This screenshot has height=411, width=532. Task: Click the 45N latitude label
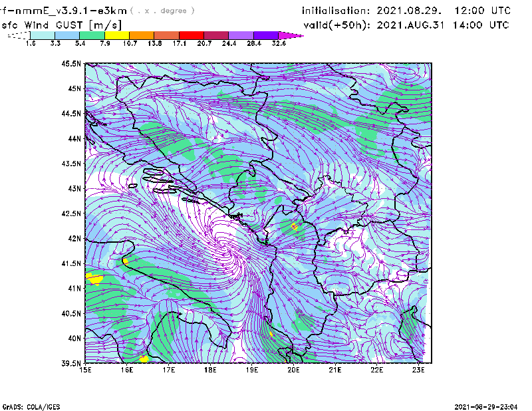[74, 88]
